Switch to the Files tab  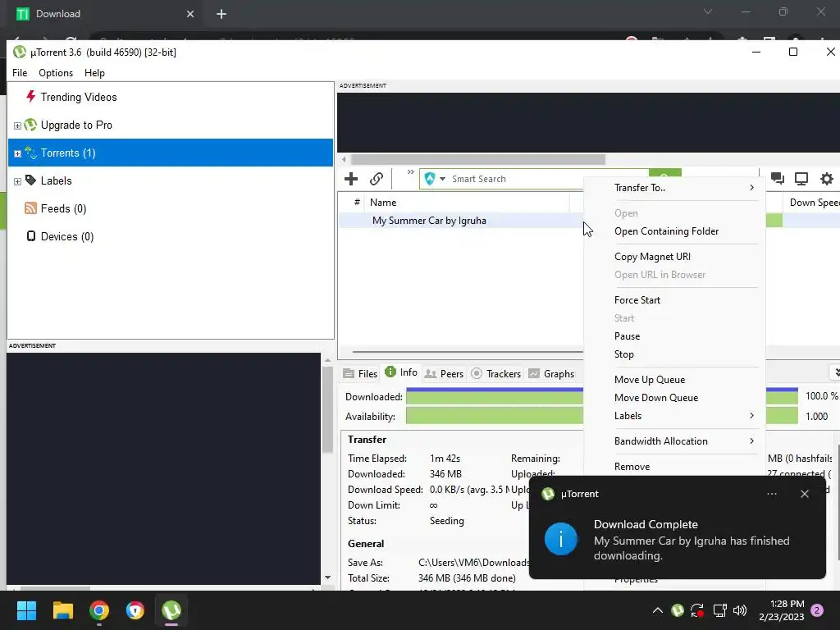[361, 373]
